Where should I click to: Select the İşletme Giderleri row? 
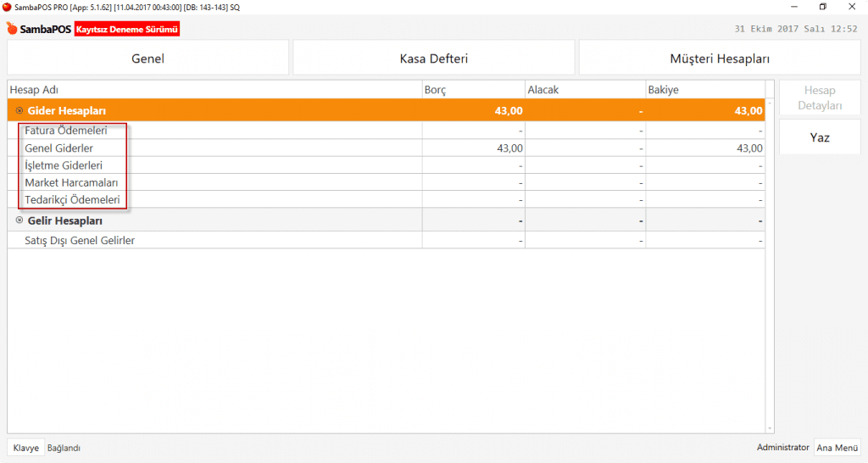(x=64, y=165)
